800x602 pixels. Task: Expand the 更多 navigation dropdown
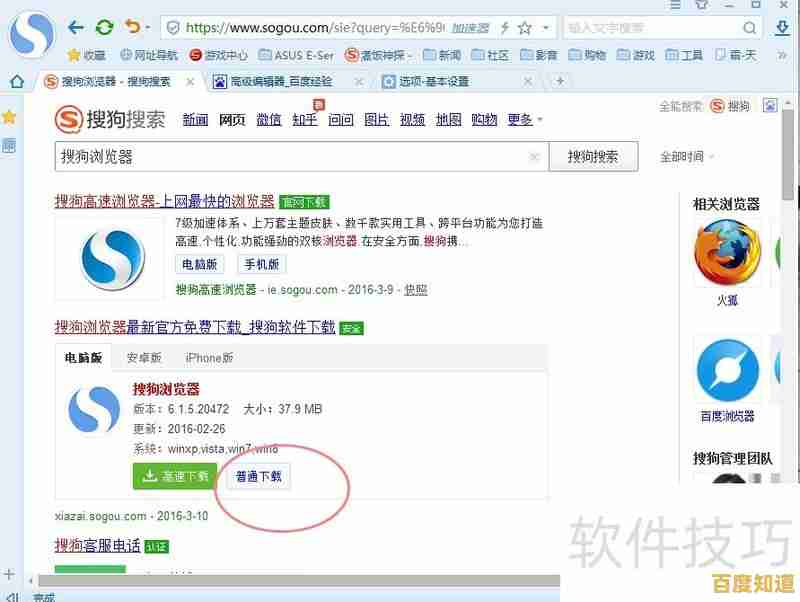[x=520, y=118]
